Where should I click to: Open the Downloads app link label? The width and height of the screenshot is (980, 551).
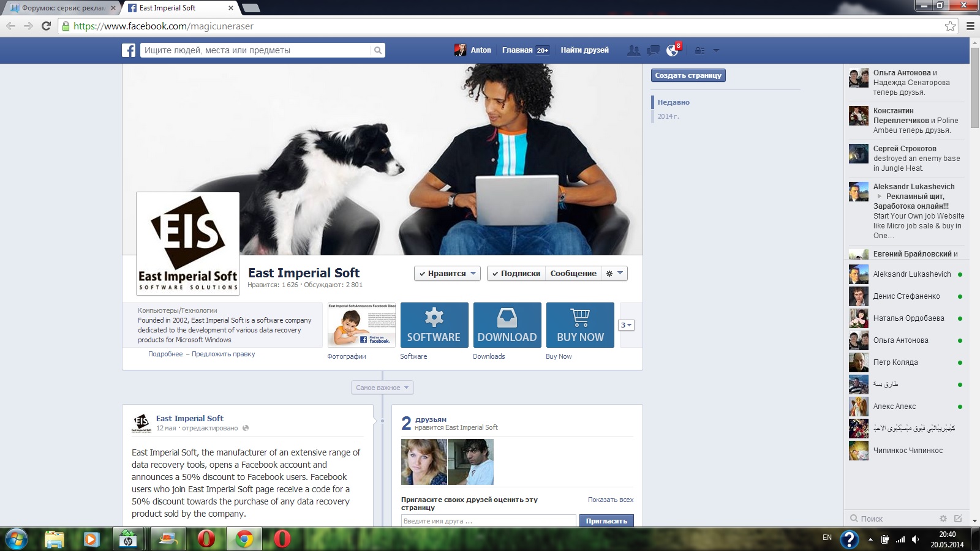tap(489, 356)
